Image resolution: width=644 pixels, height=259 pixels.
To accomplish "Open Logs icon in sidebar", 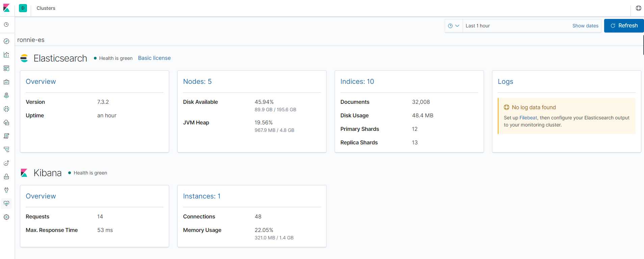I will (x=6, y=136).
